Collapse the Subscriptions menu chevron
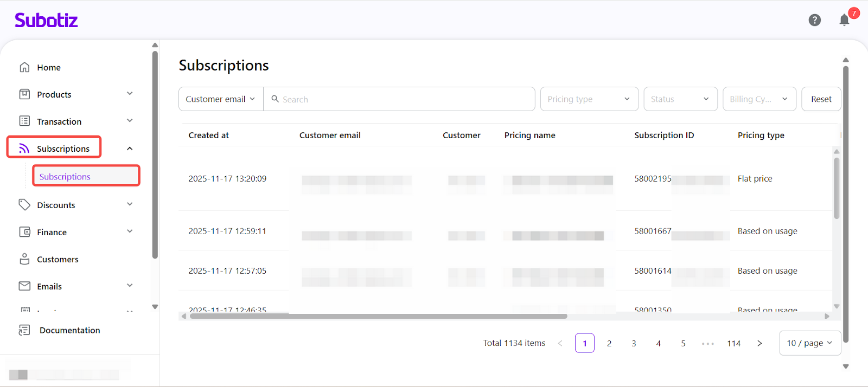The height and width of the screenshot is (387, 868). tap(130, 149)
